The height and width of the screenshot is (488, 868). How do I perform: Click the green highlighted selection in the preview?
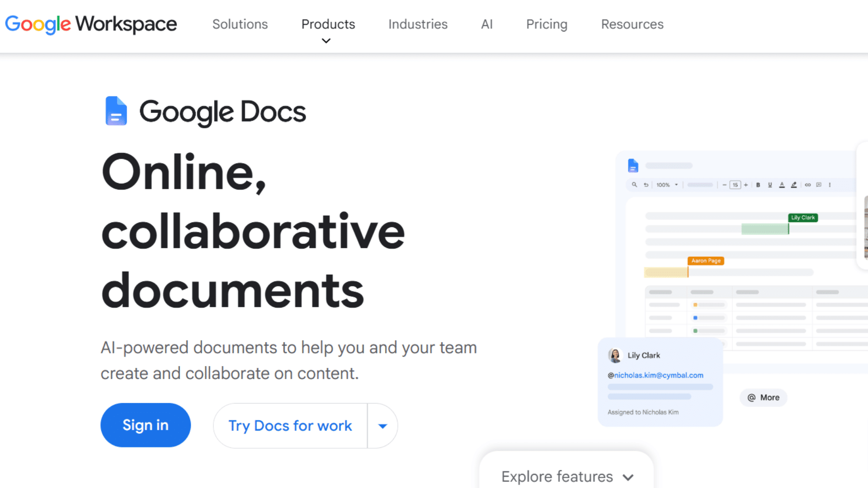coord(765,229)
